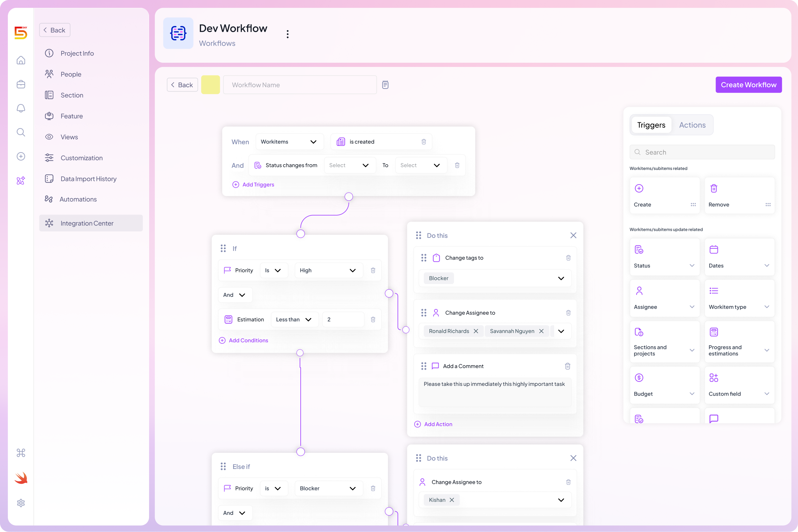Switch to the Actions tab

[692, 125]
